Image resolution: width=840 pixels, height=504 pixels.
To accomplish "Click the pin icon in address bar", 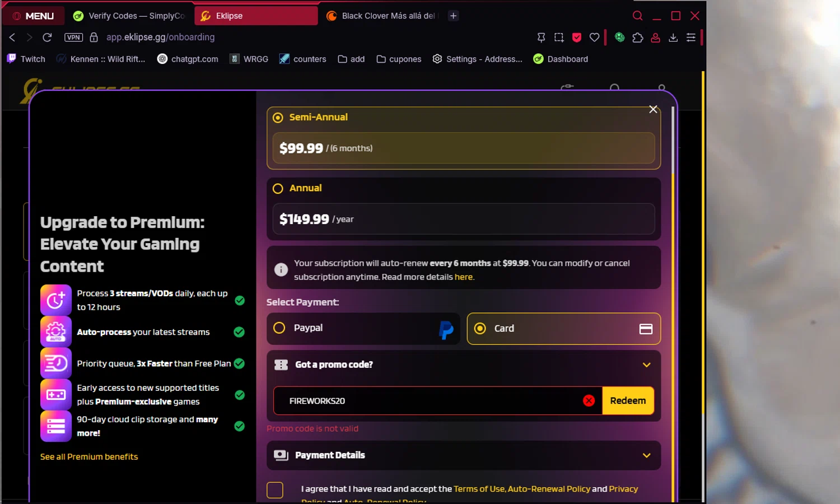I will [x=541, y=37].
